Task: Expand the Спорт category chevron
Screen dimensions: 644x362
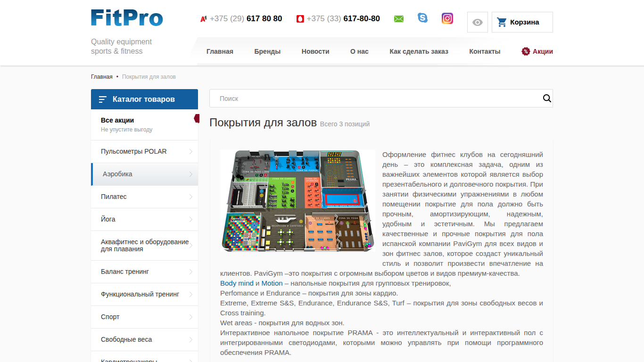Action: click(x=191, y=317)
